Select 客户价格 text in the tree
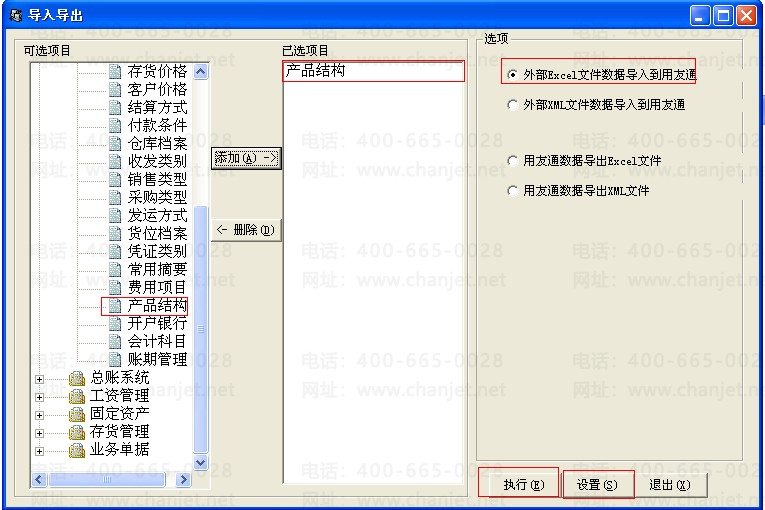765x510 pixels. [157, 90]
